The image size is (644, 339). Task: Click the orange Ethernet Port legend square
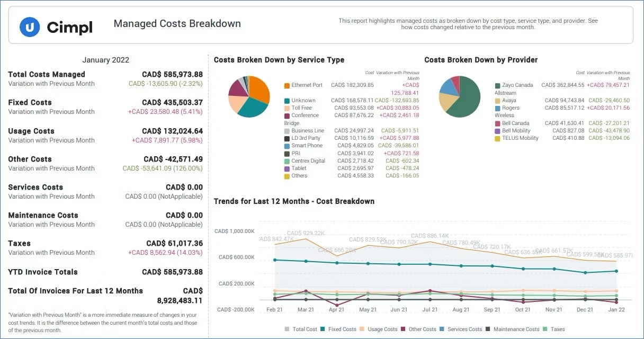287,85
